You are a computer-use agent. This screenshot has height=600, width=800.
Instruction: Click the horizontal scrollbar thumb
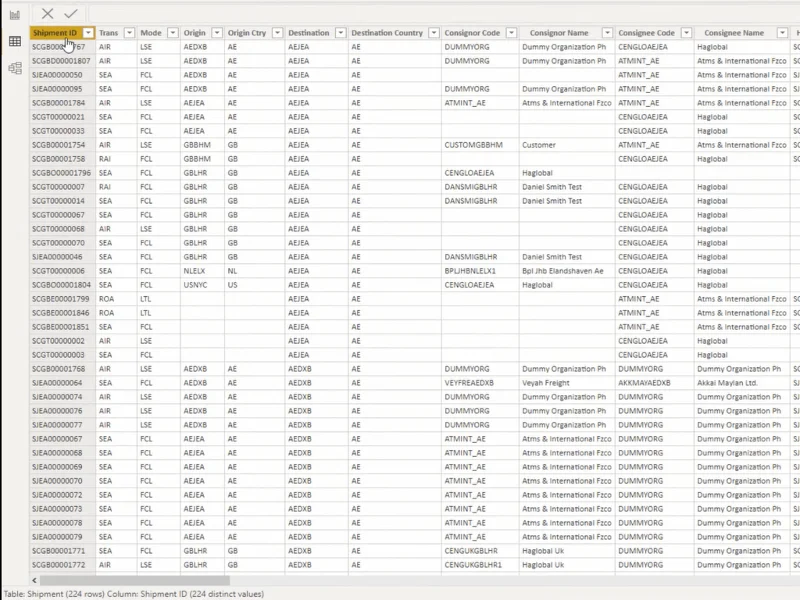(x=135, y=581)
